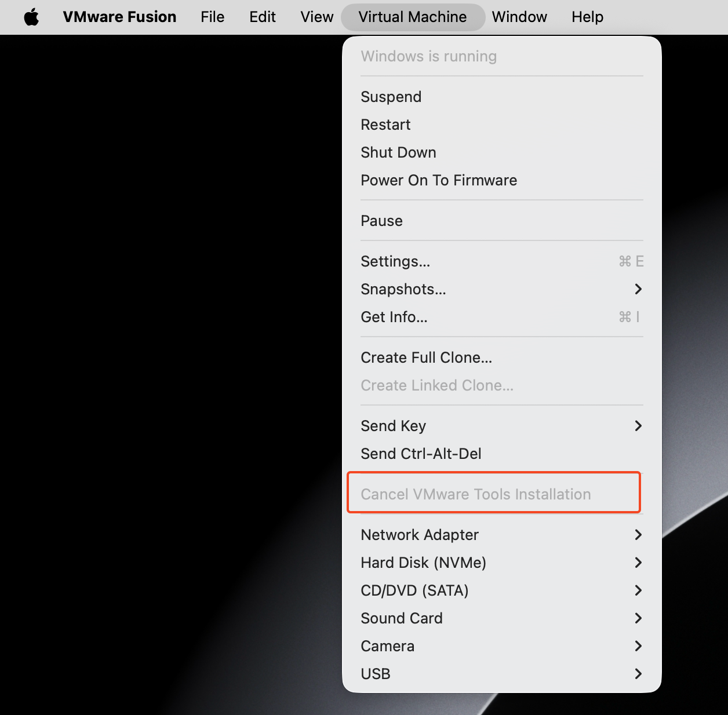Open the Edit menu
728x715 pixels.
coord(263,17)
